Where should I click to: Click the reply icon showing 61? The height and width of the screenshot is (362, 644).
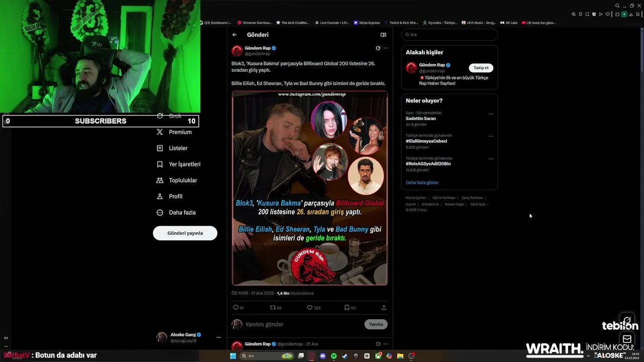238,308
